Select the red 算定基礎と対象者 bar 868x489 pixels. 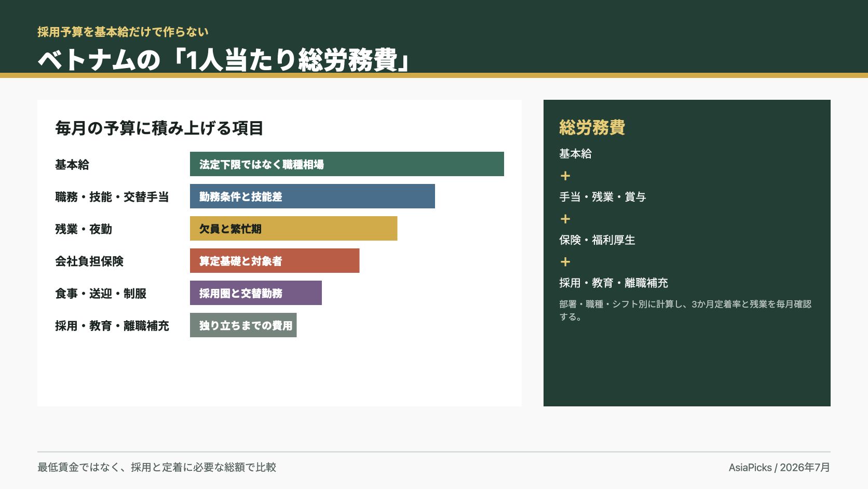(275, 261)
